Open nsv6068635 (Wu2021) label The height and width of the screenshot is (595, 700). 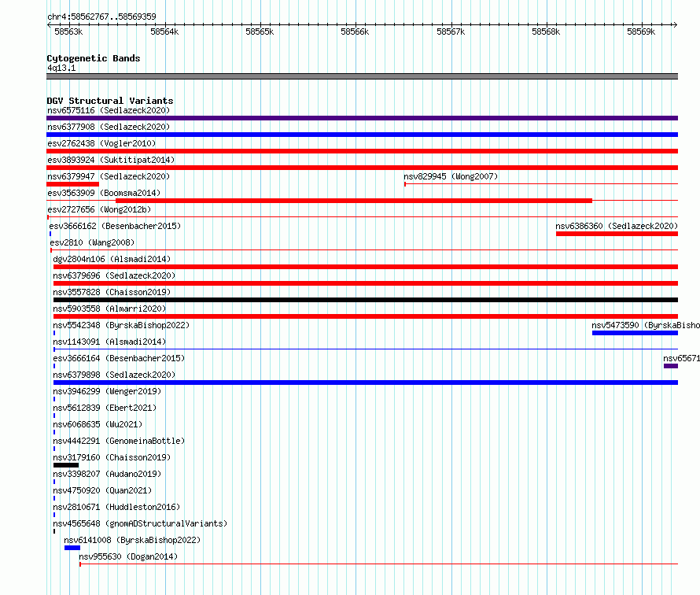point(98,424)
